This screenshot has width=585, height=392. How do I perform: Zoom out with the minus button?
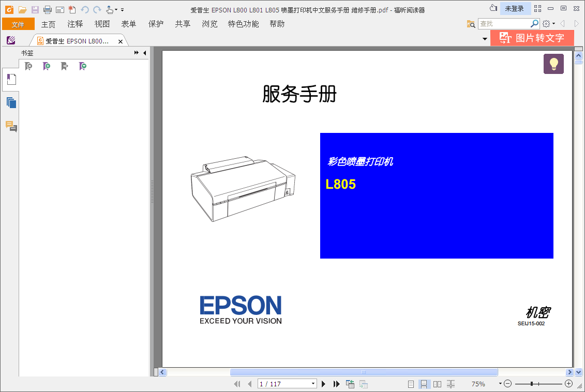[507, 383]
